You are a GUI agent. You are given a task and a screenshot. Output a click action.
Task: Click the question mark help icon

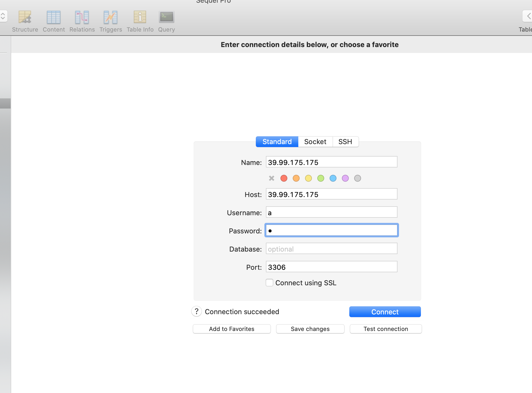197,311
